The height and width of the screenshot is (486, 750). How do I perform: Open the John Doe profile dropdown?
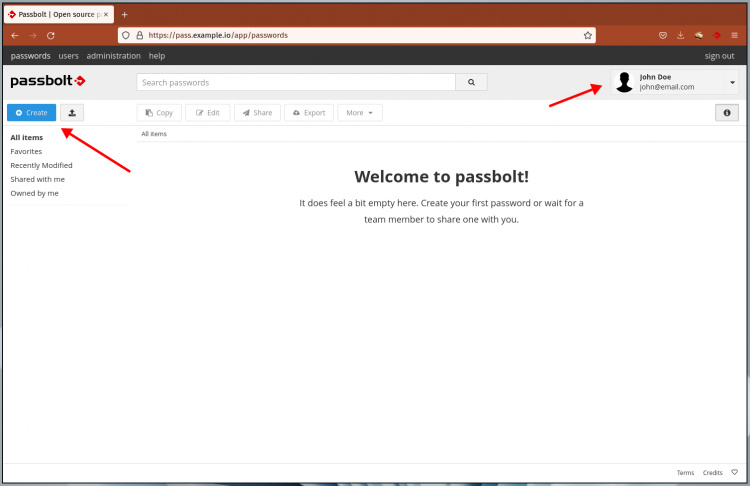click(733, 82)
